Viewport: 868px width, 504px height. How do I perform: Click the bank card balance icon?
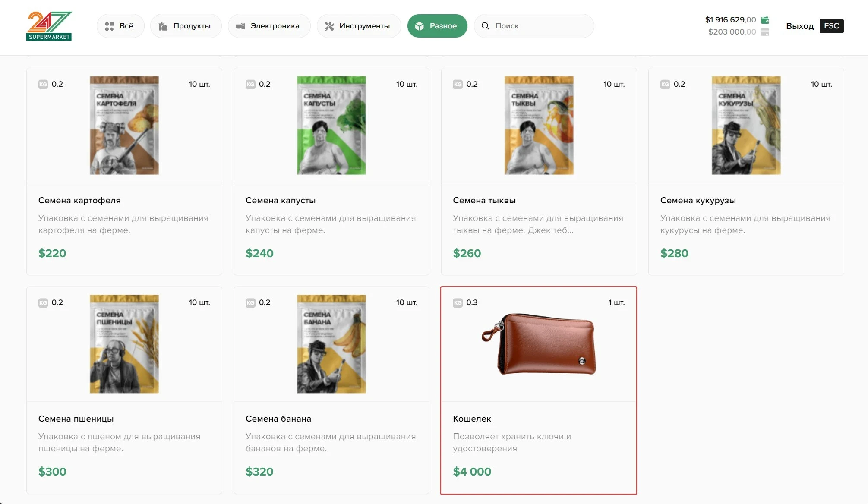(x=764, y=32)
